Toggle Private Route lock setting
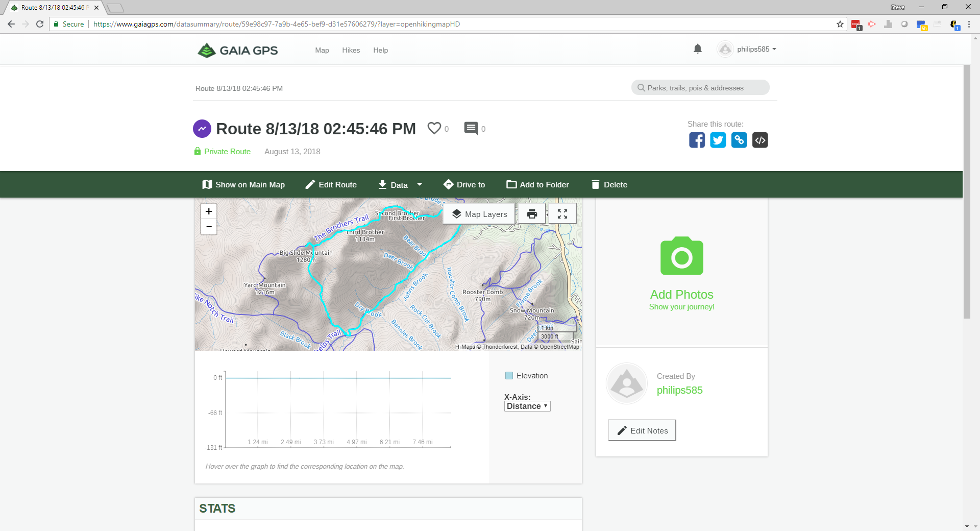Screen dimensions: 980x531 223,152
